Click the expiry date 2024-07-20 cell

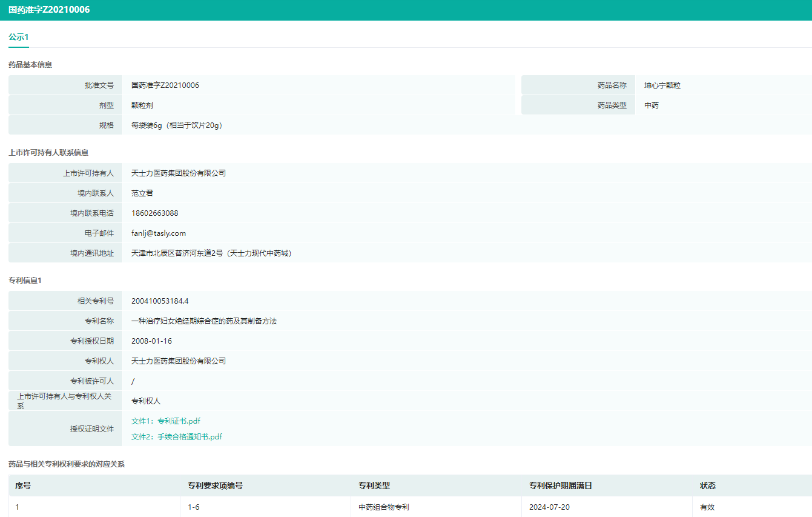tap(549, 507)
